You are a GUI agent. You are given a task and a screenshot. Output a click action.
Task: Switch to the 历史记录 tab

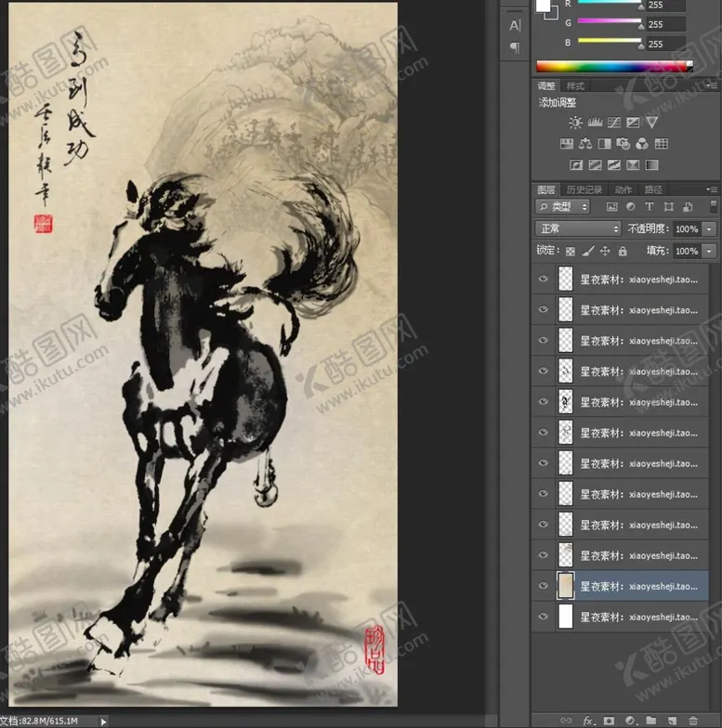(584, 189)
